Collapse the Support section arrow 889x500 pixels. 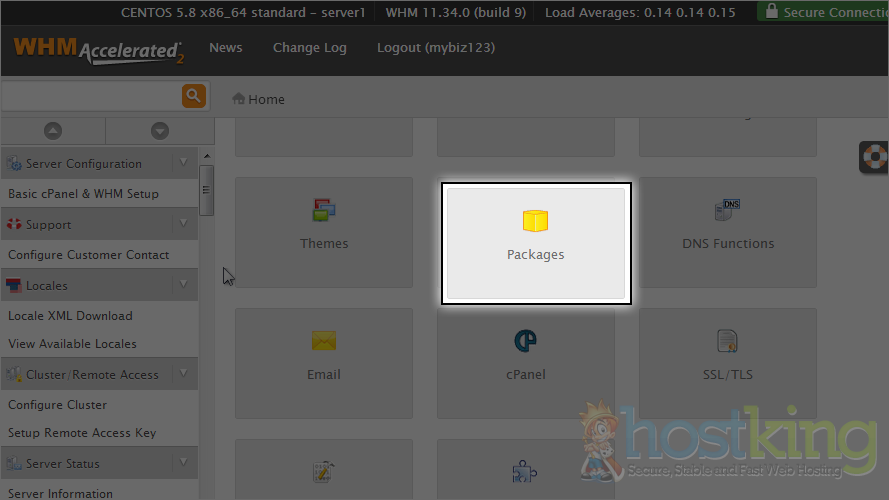pos(183,224)
